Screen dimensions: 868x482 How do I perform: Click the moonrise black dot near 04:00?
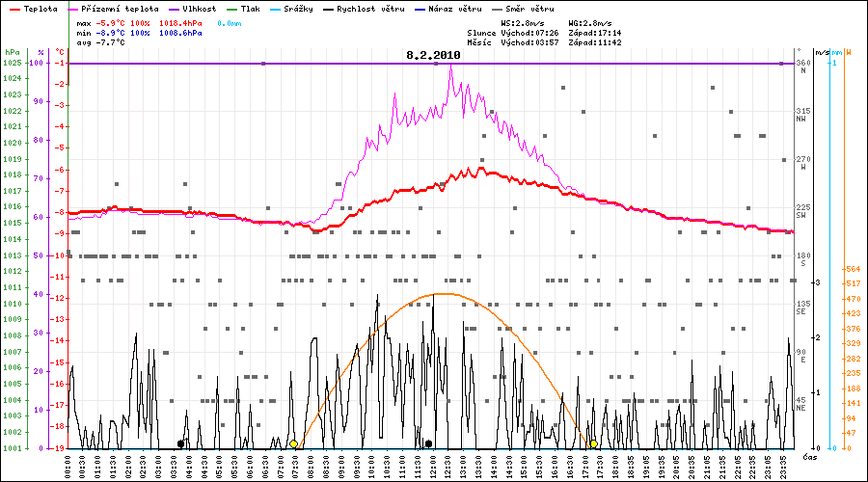click(x=180, y=444)
